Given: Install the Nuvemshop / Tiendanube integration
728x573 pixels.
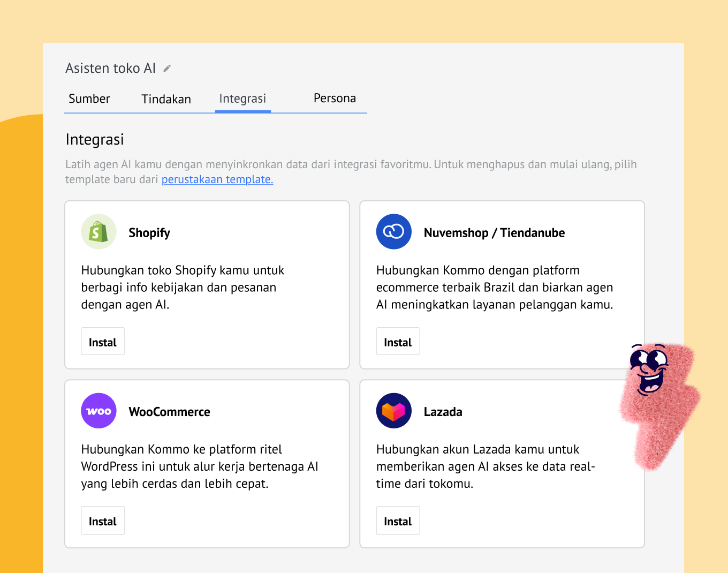Looking at the screenshot, I should point(398,342).
